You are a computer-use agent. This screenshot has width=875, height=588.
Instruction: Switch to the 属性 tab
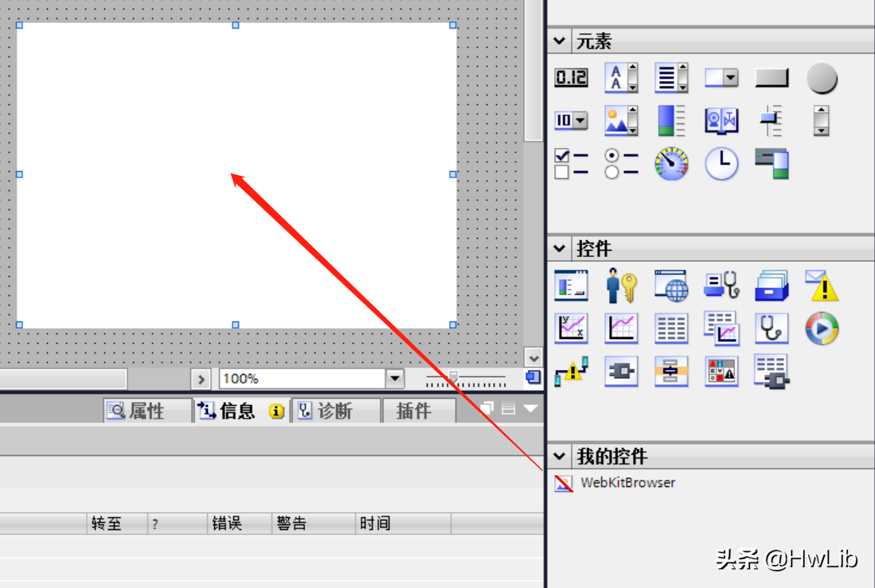(146, 411)
